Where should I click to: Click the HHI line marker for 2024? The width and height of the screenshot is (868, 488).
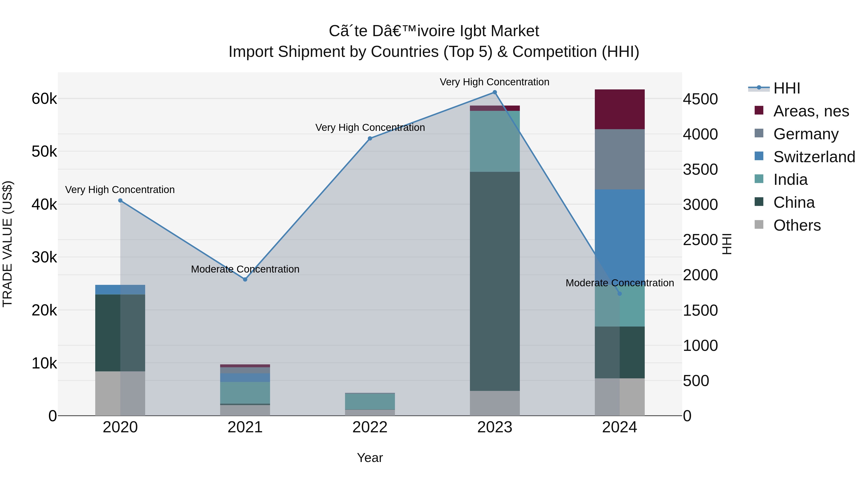click(619, 294)
